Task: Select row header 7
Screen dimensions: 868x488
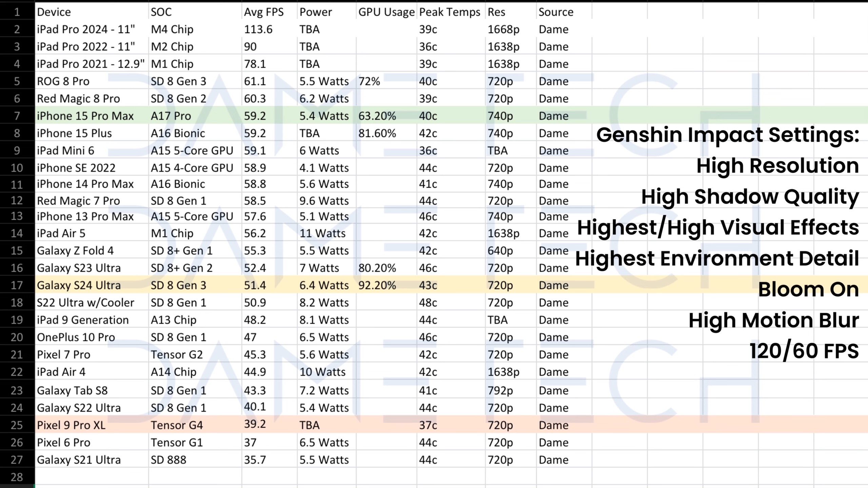Action: [17, 116]
